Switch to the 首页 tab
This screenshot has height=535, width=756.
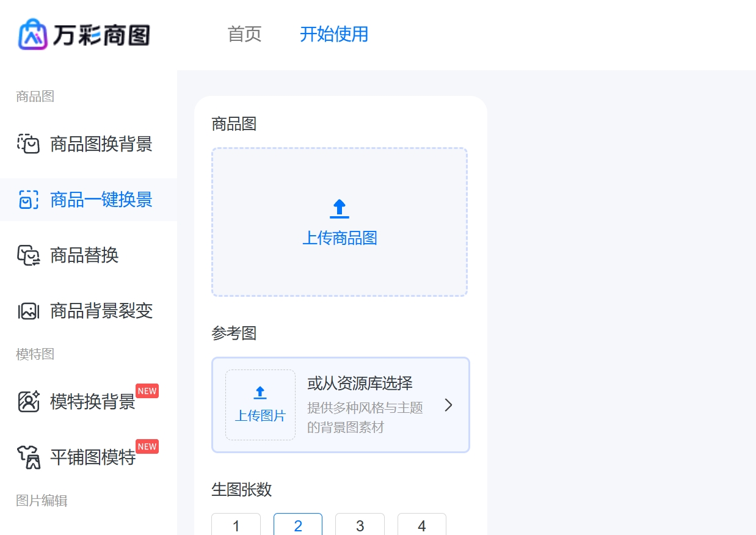click(244, 35)
